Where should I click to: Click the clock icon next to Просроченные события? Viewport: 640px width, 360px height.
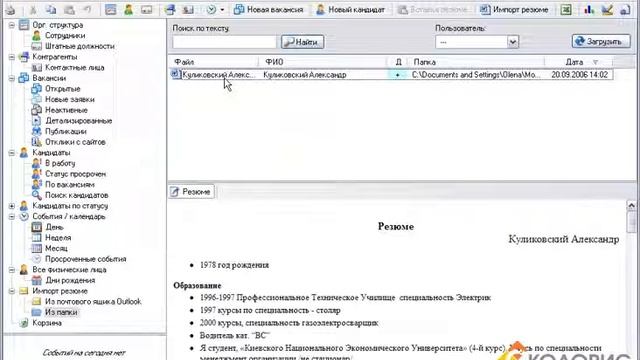click(37, 259)
